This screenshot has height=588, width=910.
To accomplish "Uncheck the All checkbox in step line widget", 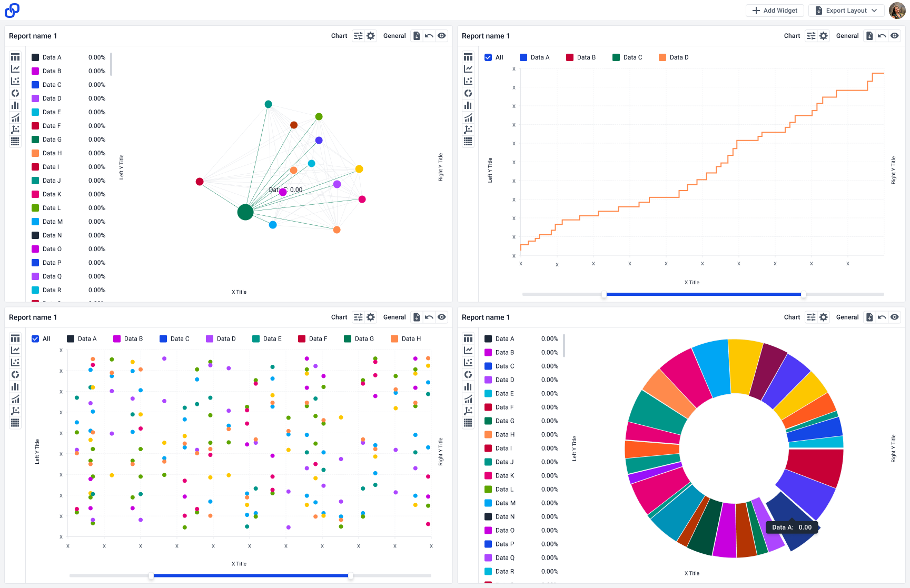I will click(488, 57).
